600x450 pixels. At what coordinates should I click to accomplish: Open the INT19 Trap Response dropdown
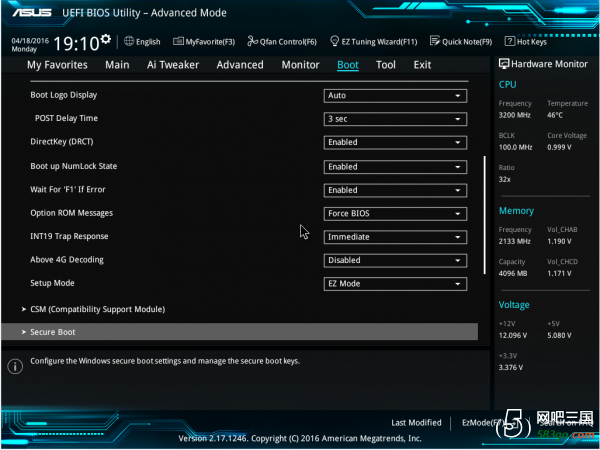[x=395, y=237]
